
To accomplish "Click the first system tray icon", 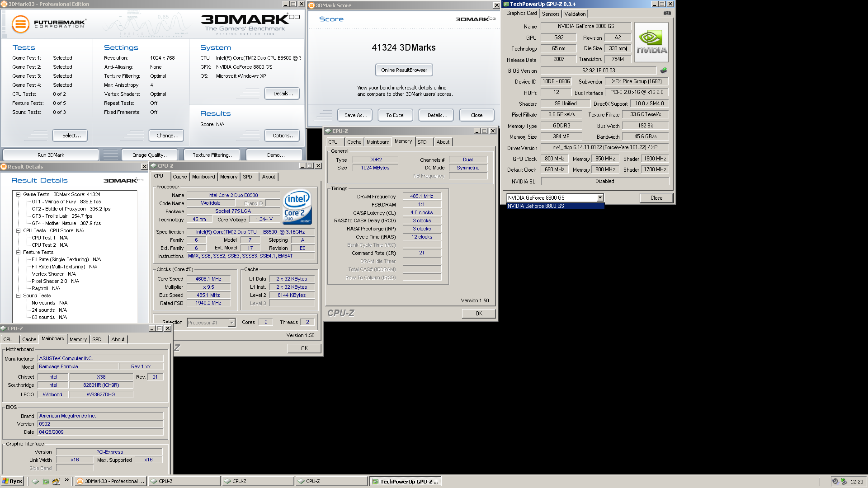I will tap(835, 481).
